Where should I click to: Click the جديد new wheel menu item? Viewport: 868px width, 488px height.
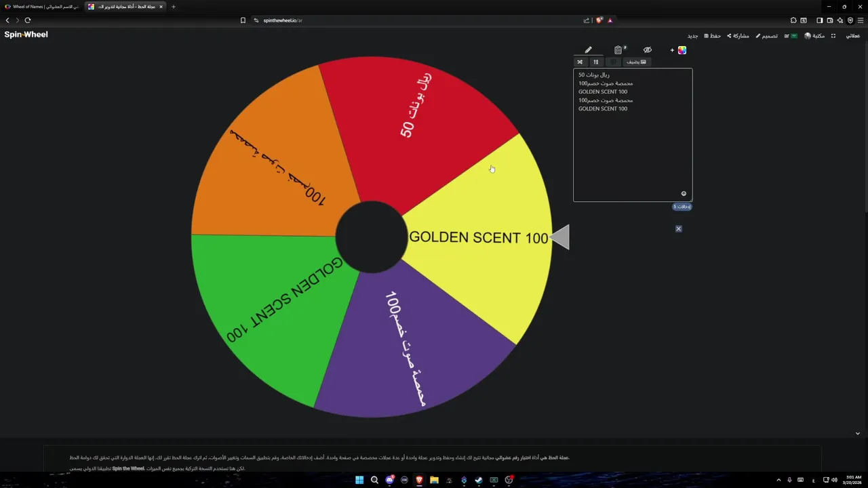692,36
